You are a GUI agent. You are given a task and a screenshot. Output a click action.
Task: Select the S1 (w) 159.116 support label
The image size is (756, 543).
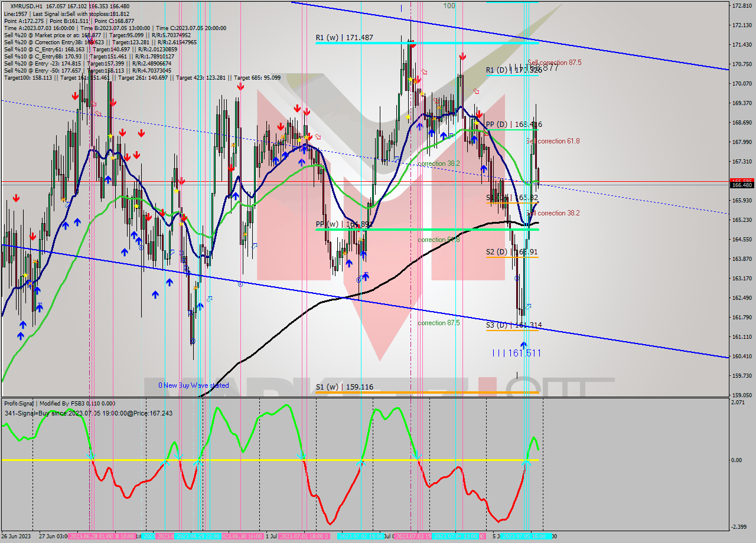[344, 387]
